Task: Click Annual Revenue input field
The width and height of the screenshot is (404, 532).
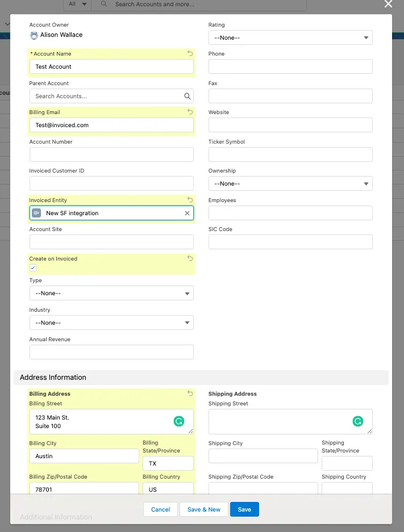Action: (x=111, y=352)
